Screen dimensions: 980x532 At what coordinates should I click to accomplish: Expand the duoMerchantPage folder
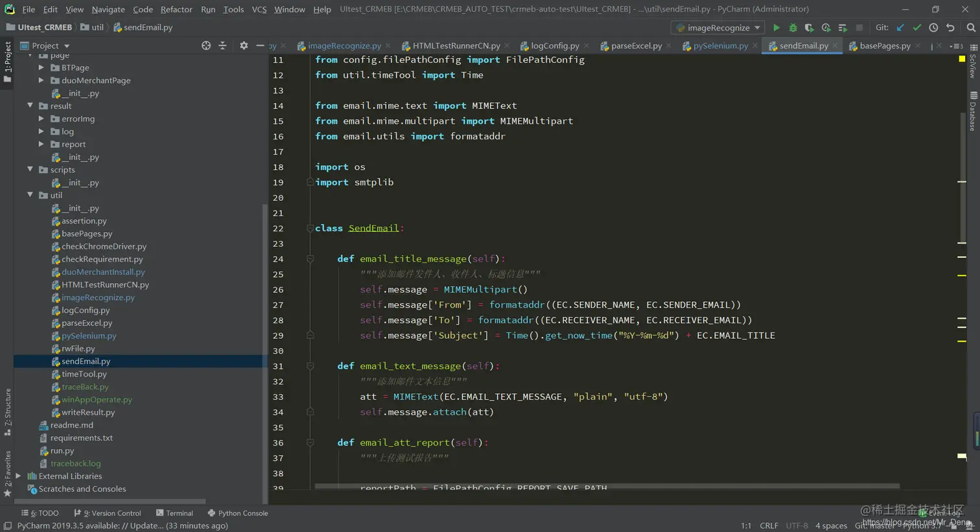pyautogui.click(x=41, y=80)
